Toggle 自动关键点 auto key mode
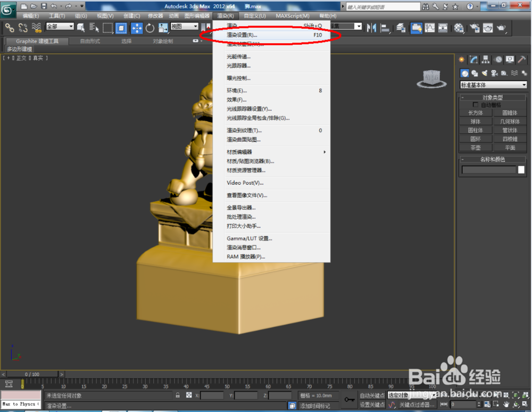Screen dimensions: 532x412 tap(372, 395)
